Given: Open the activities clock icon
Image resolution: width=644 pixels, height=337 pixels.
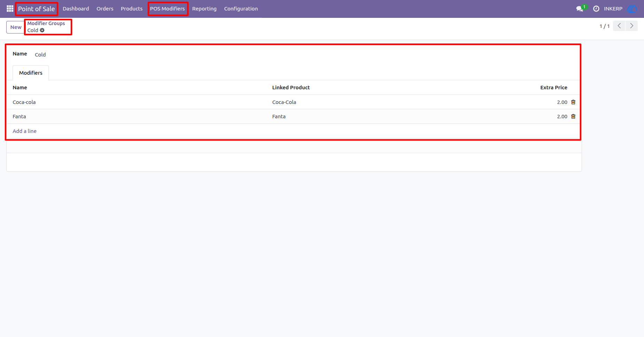Looking at the screenshot, I should [596, 9].
